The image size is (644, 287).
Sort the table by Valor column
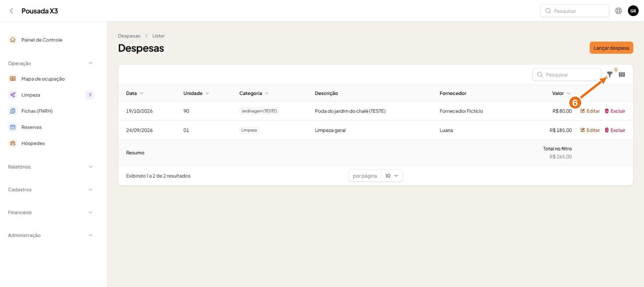click(x=561, y=93)
